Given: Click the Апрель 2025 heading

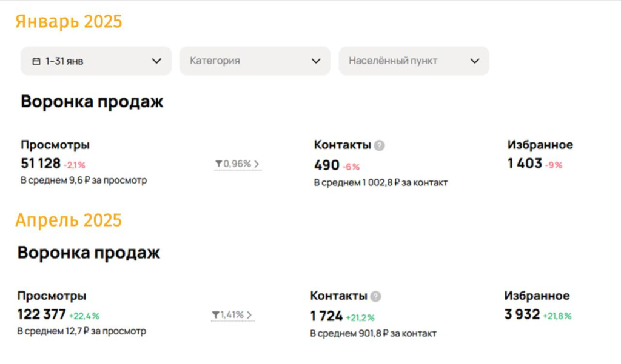Looking at the screenshot, I should coord(69,220).
